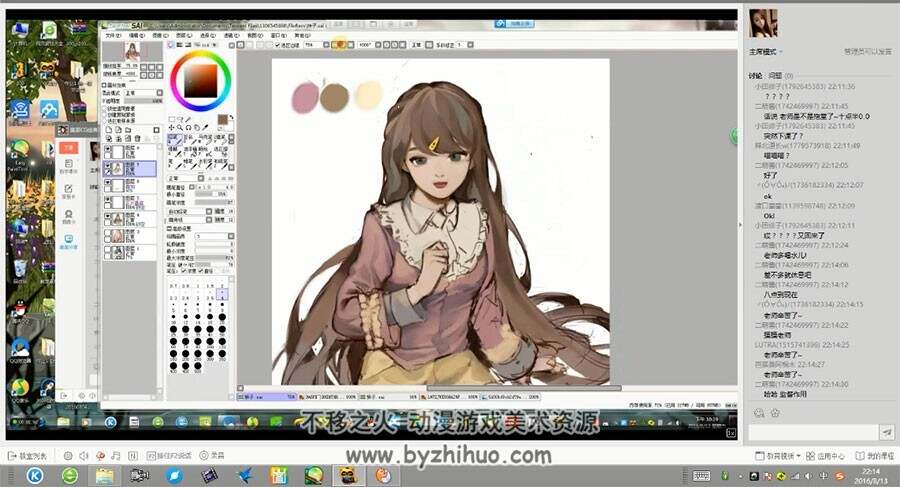Adjust the layer opacity slider
The image size is (900, 487).
[142, 101]
